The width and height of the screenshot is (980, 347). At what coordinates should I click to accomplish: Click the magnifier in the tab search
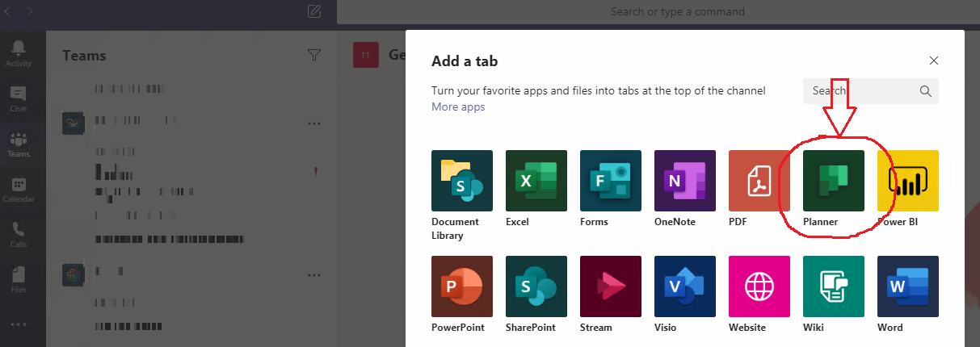point(926,91)
